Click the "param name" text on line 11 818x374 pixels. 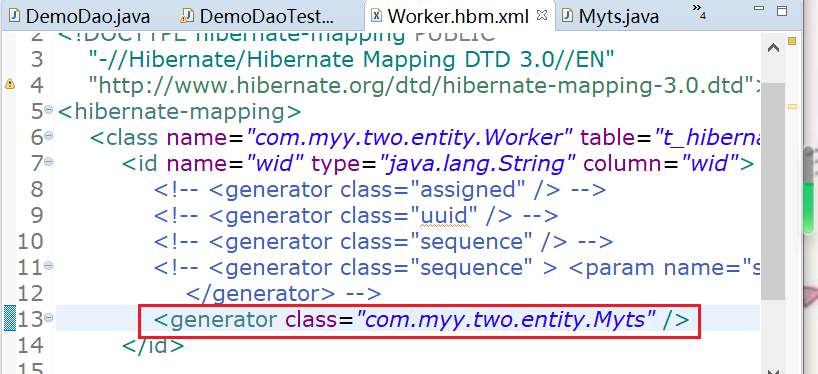[652, 268]
